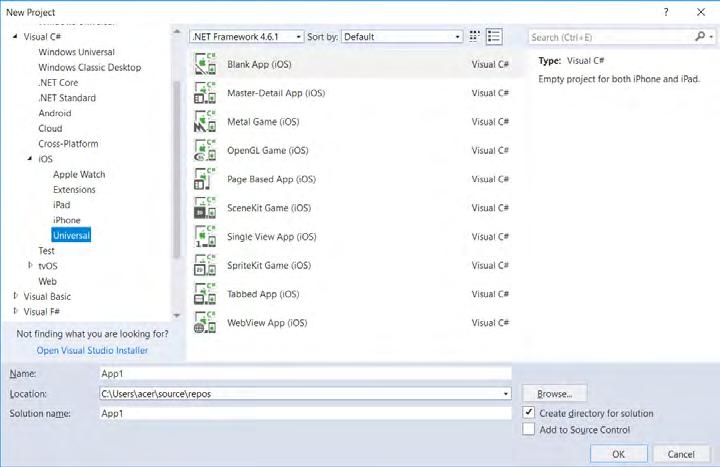
Task: Select the Tabbed App (iOS) icon
Action: [205, 294]
